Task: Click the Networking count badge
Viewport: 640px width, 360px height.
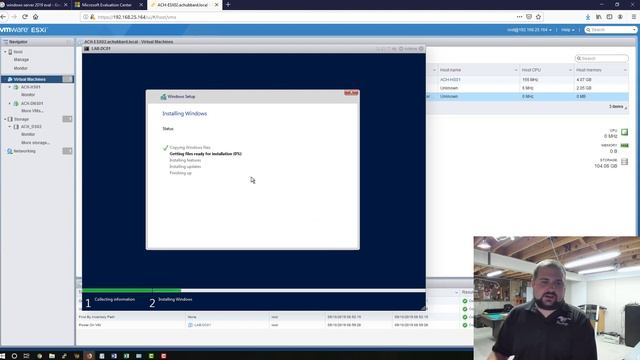Action: (67, 151)
